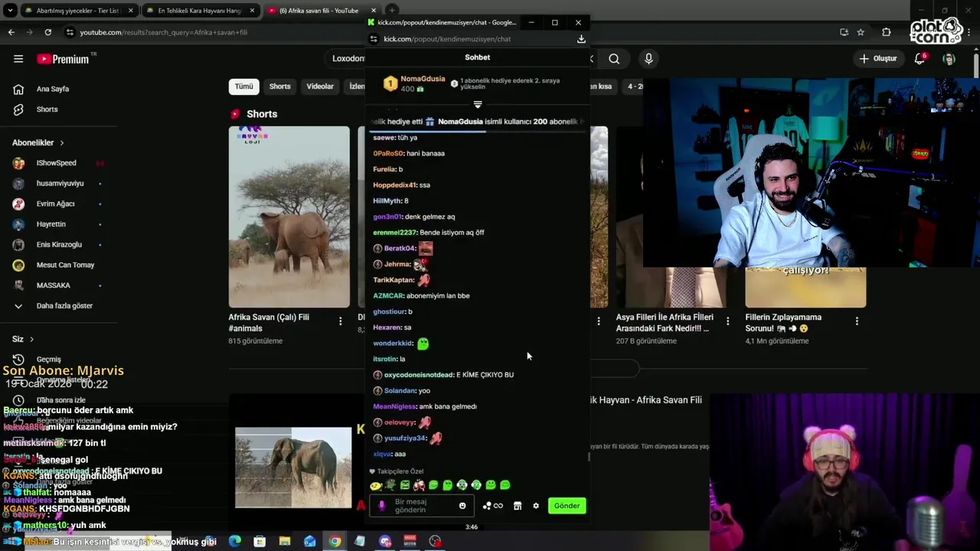
Task: Open the elephant video thumbnail below Shorts
Action: (293, 468)
